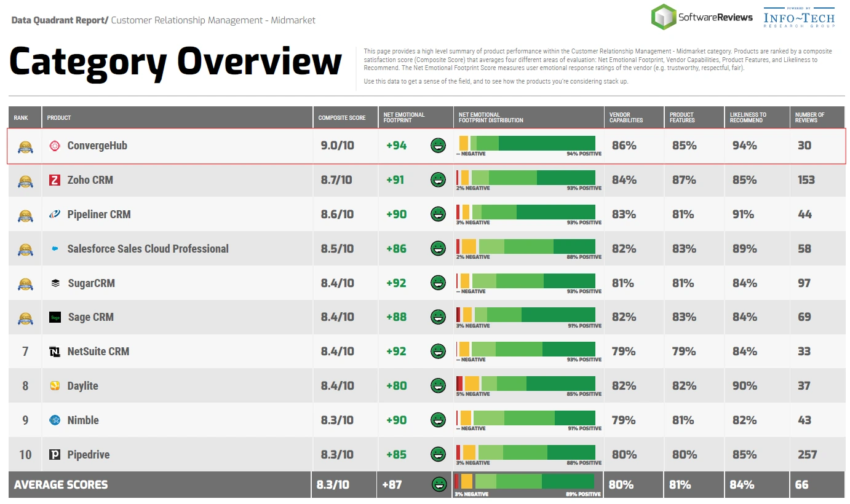Click the NetSuite CRM logo icon
This screenshot has width=850, height=504.
click(x=55, y=352)
